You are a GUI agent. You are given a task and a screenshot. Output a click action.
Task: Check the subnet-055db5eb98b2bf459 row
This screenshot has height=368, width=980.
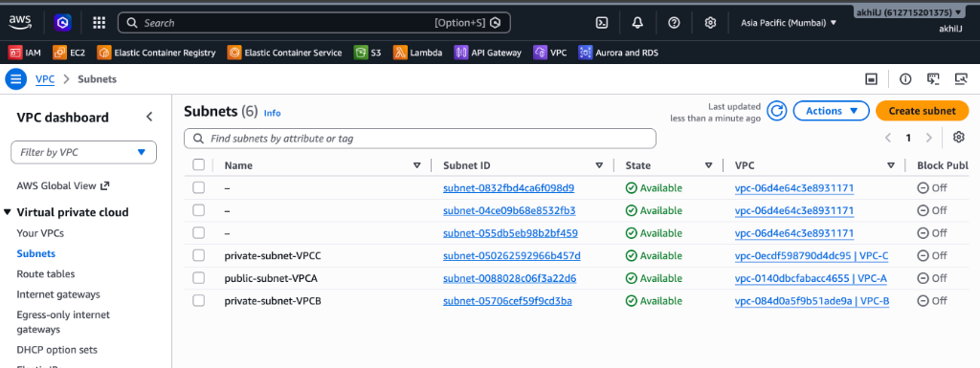coord(199,232)
